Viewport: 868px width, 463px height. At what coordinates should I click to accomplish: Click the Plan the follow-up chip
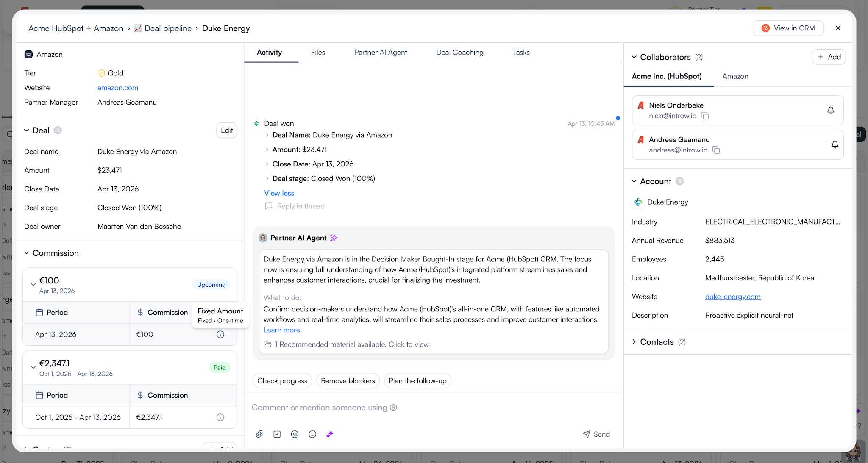coord(417,381)
